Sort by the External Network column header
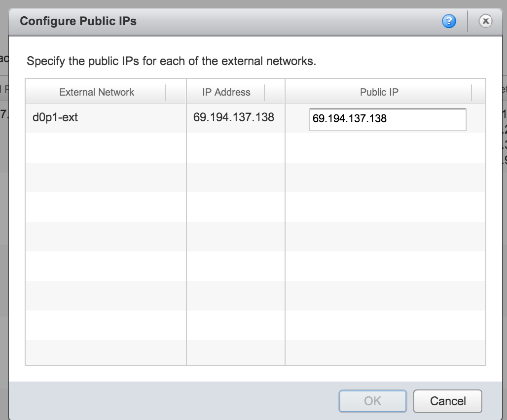Image resolution: width=507 pixels, height=420 pixels. click(x=97, y=92)
